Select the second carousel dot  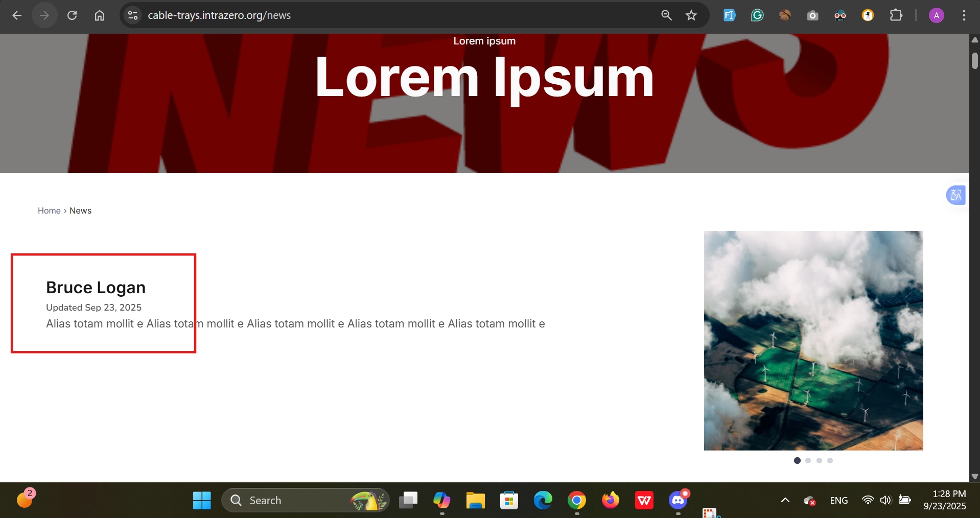pos(808,461)
